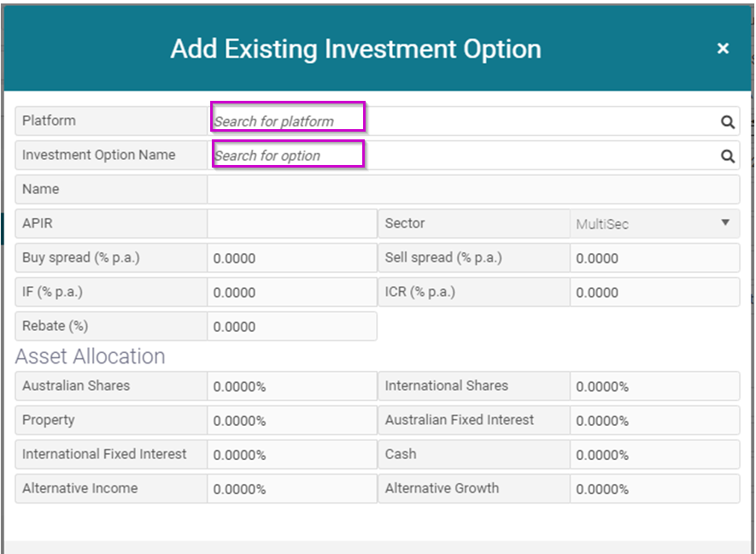The width and height of the screenshot is (756, 554).
Task: Edit the International Shares allocation field
Action: pyautogui.click(x=653, y=386)
